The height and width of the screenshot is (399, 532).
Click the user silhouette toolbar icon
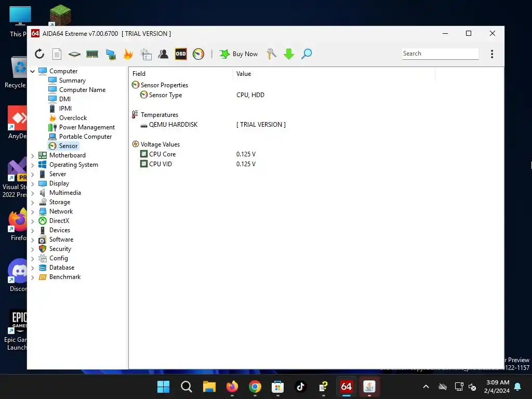pyautogui.click(x=163, y=54)
